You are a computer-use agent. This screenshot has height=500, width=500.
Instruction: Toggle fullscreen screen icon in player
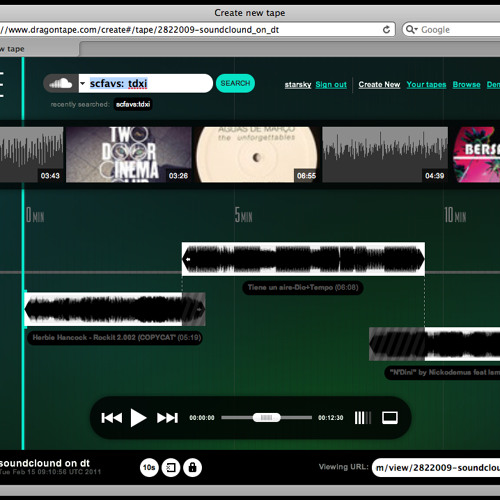(390, 418)
